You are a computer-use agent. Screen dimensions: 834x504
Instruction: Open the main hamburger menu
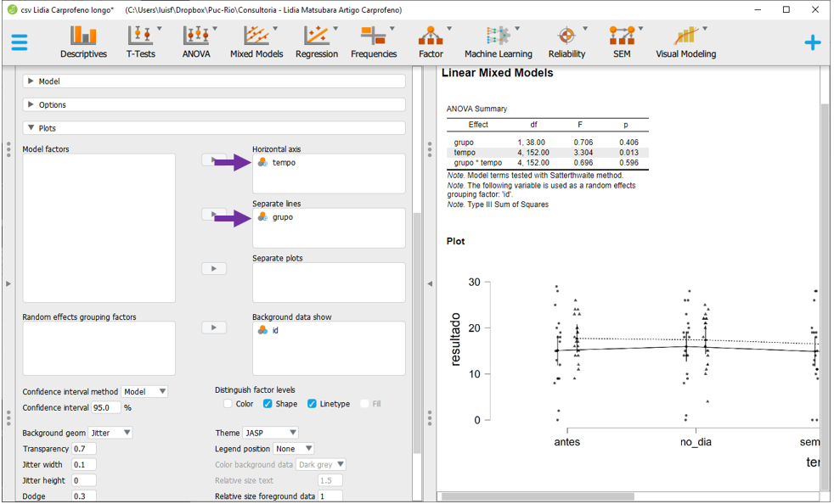point(19,42)
